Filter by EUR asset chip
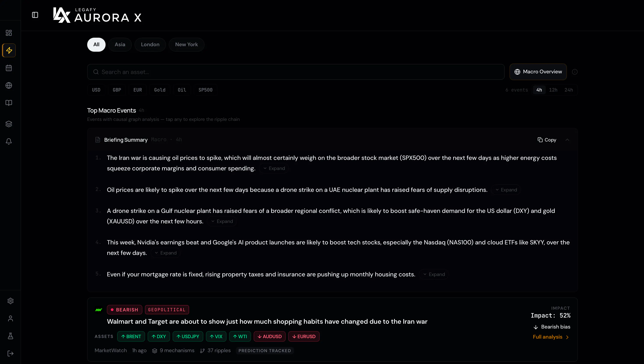644x364 pixels. [138, 90]
